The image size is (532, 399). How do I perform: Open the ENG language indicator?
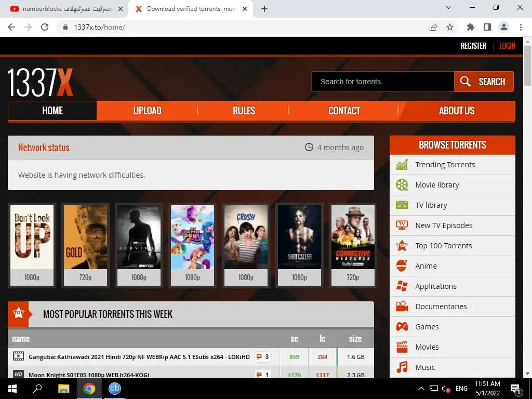461,389
